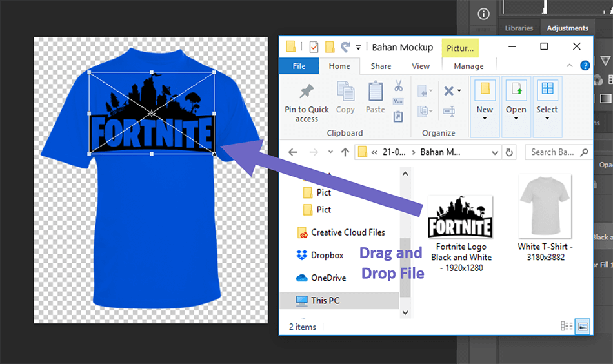Select first Pict folder in navigation pane
The width and height of the screenshot is (613, 364).
click(x=317, y=192)
